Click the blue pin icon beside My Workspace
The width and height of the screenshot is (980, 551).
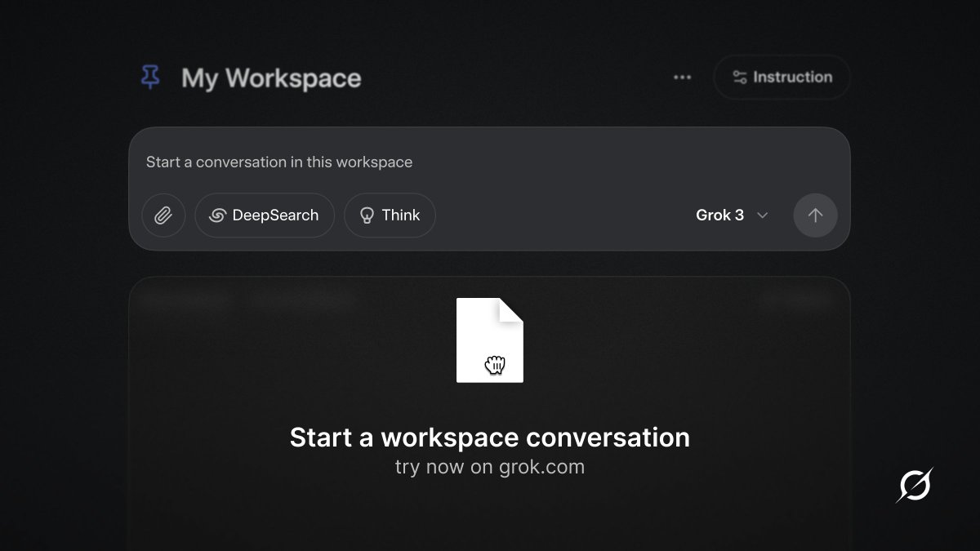150,78
